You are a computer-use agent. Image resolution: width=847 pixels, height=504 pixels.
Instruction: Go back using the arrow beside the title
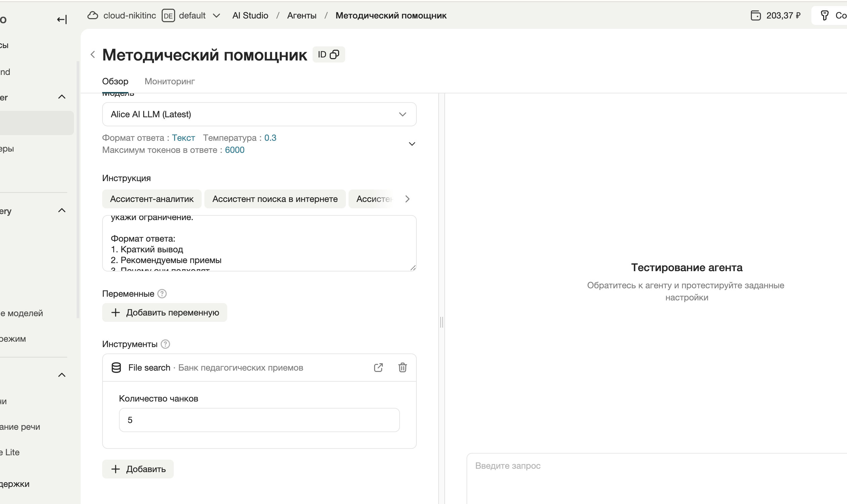pyautogui.click(x=93, y=54)
